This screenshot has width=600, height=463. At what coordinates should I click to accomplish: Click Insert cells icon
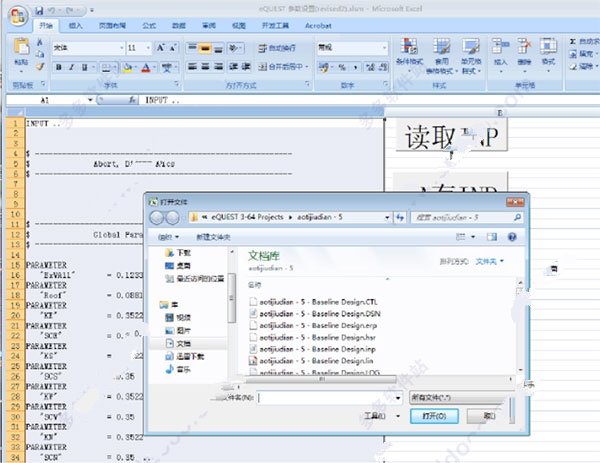500,46
